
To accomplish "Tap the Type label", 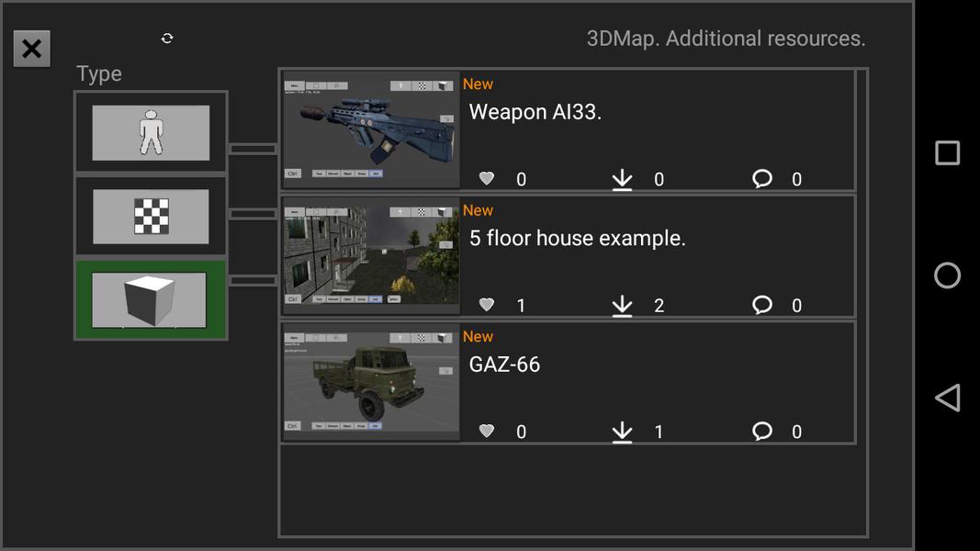I will (x=99, y=74).
